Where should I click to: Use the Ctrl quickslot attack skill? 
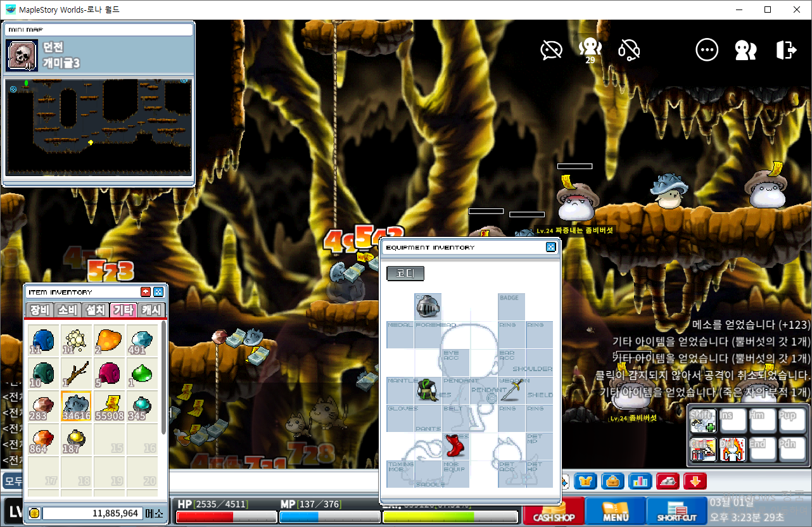[x=703, y=450]
